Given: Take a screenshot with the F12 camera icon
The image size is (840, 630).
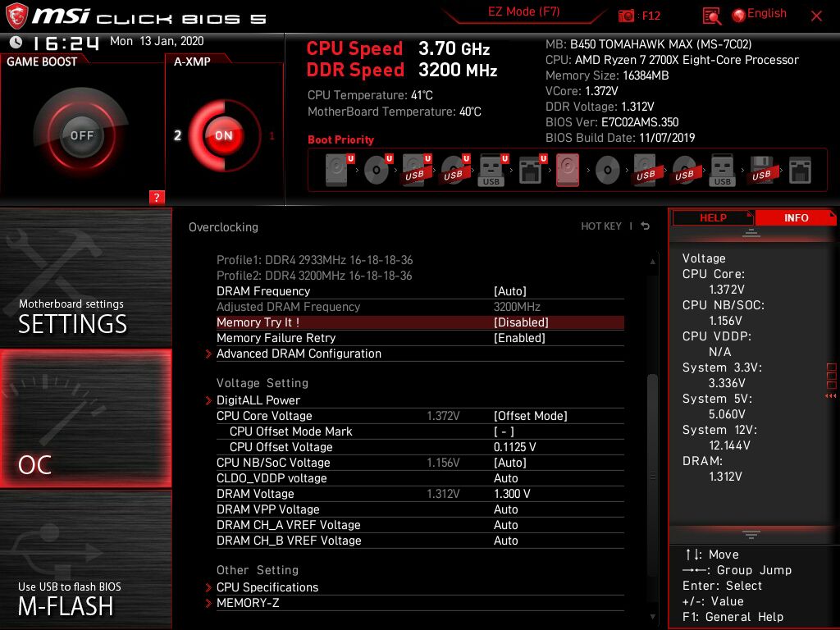Looking at the screenshot, I should click(x=626, y=16).
